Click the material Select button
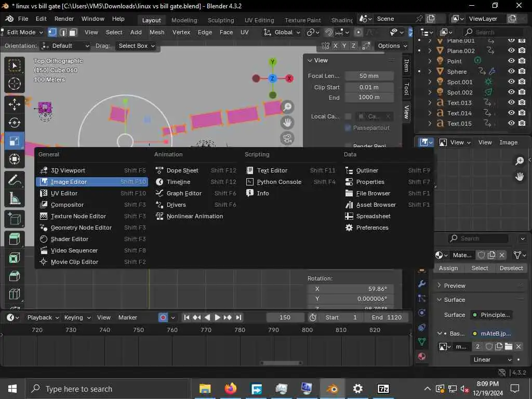Screen dimensions: 532x399 480,268
